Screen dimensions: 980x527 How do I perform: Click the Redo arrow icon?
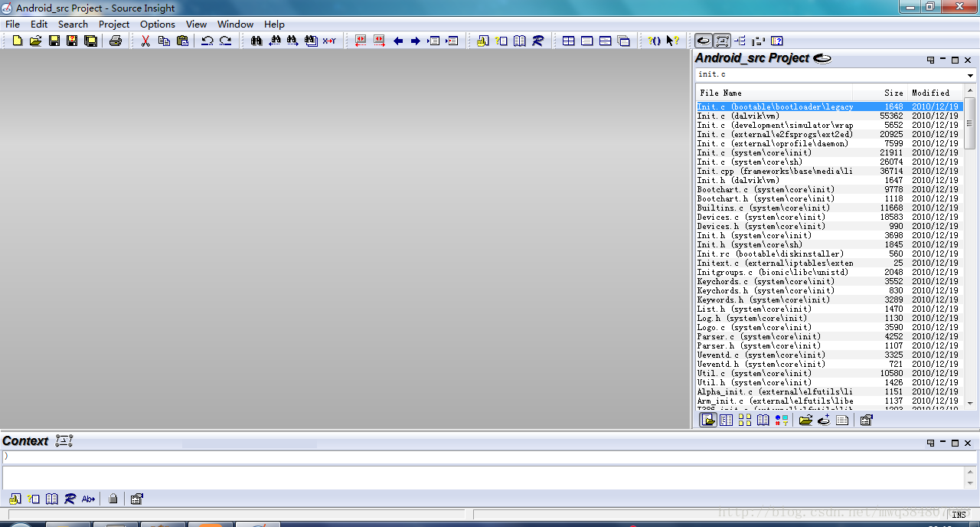tap(225, 41)
